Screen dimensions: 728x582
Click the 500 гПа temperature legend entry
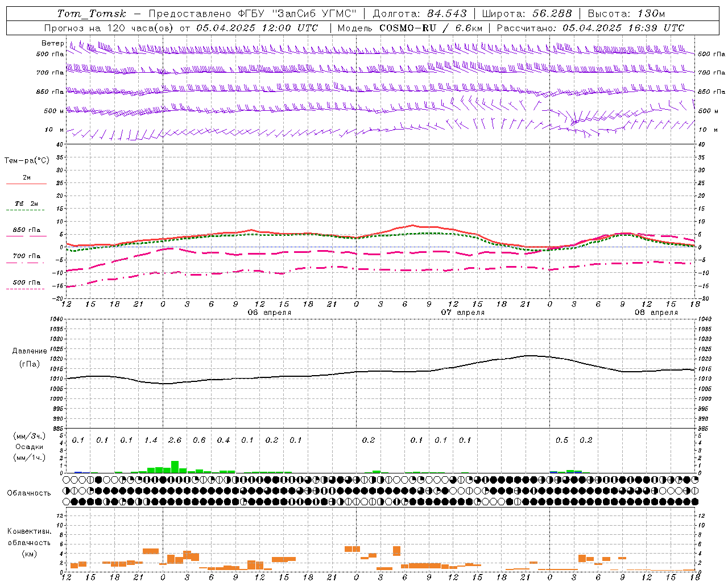(26, 282)
